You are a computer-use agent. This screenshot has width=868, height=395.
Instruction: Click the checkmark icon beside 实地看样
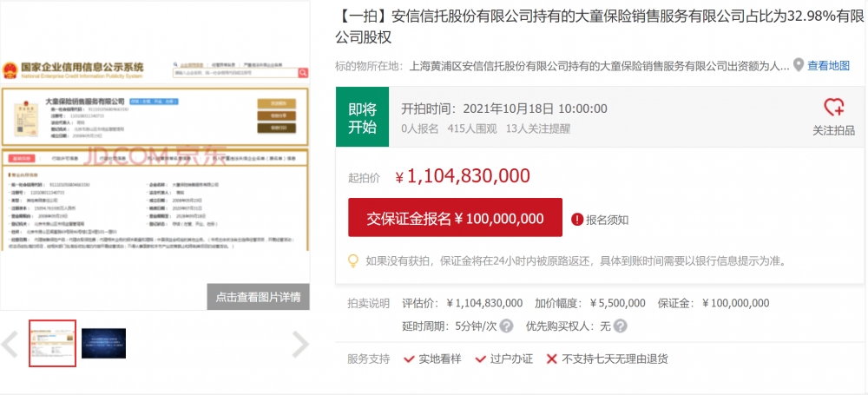click(409, 359)
